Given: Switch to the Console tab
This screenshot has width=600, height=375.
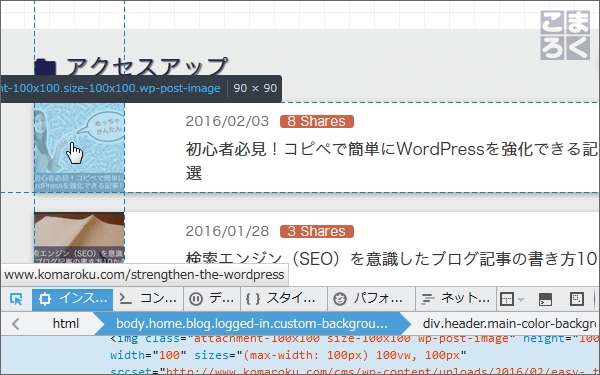Looking at the screenshot, I should 148,299.
